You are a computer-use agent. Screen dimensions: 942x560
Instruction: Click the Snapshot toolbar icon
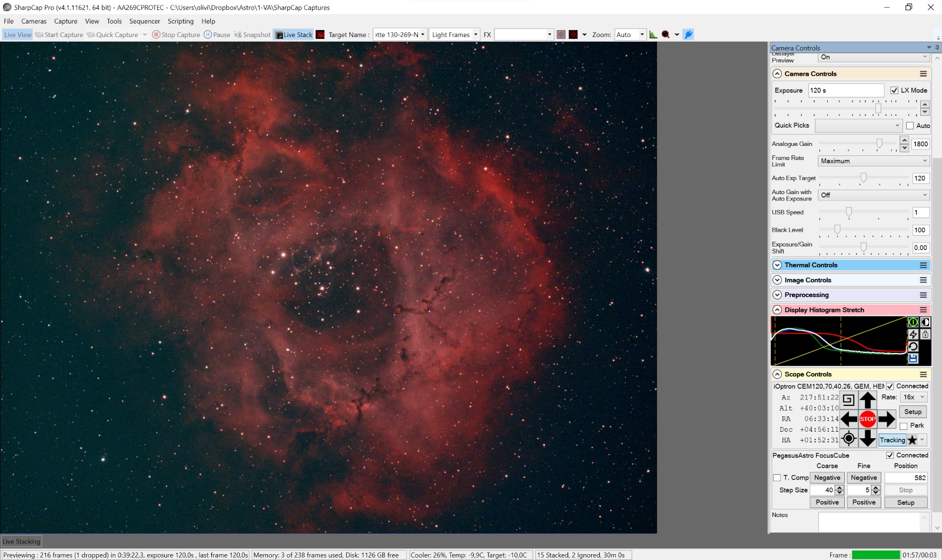tap(252, 35)
